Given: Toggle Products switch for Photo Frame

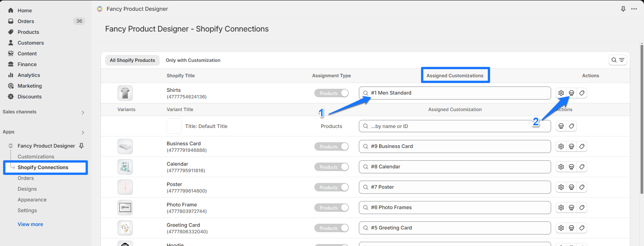Looking at the screenshot, I should tap(332, 208).
